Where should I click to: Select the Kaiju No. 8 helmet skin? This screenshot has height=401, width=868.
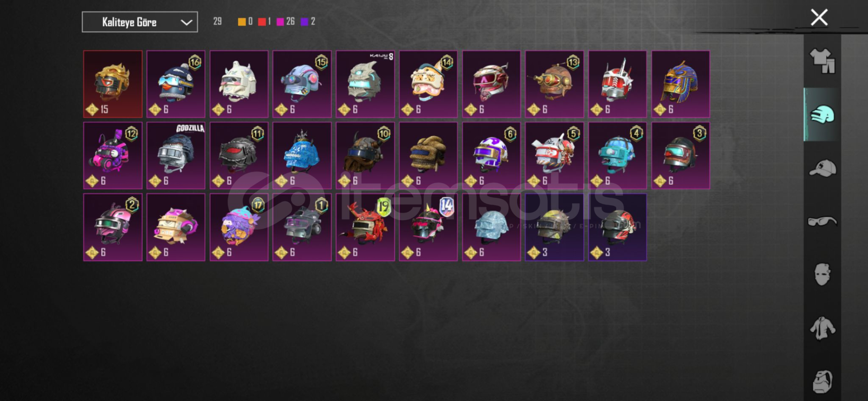pyautogui.click(x=365, y=84)
